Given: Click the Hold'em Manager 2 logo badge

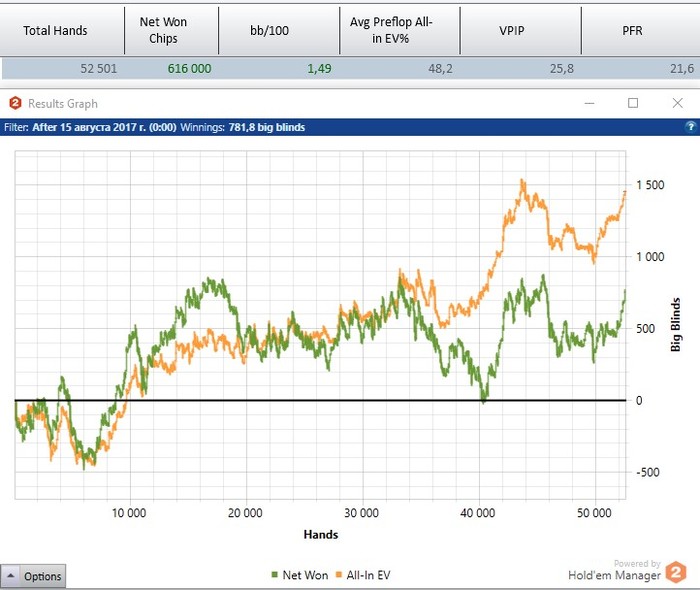Looking at the screenshot, I should [676, 572].
